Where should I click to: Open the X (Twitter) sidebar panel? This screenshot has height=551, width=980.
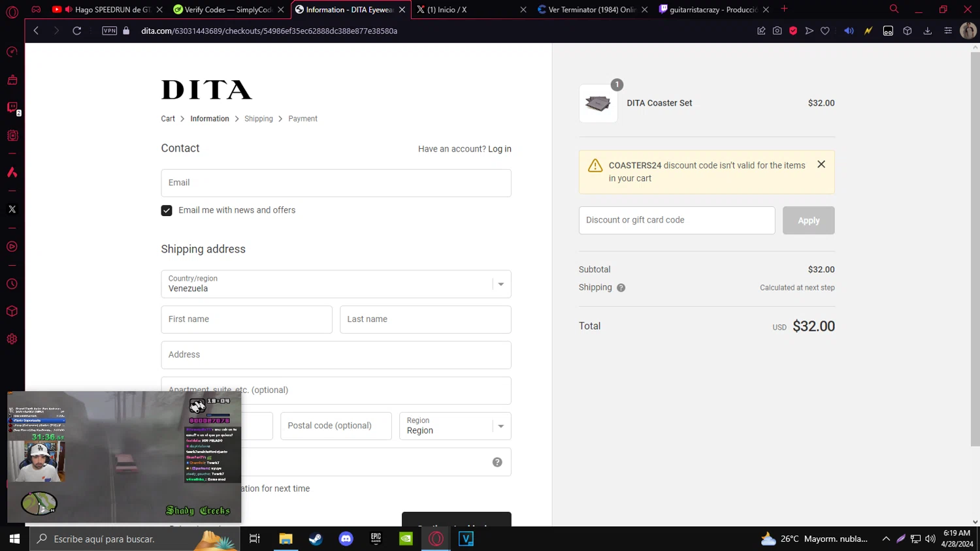(12, 210)
